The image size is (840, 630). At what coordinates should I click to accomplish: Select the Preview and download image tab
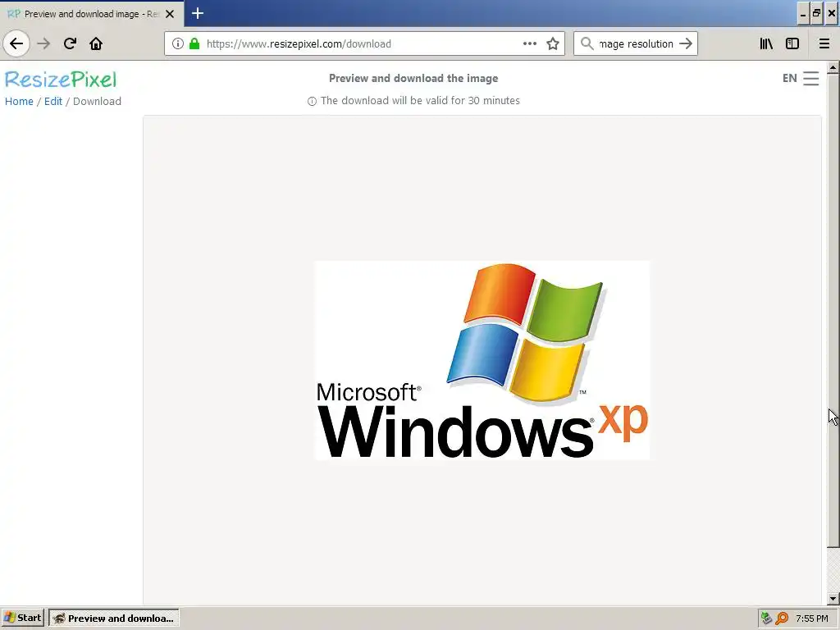click(92, 14)
